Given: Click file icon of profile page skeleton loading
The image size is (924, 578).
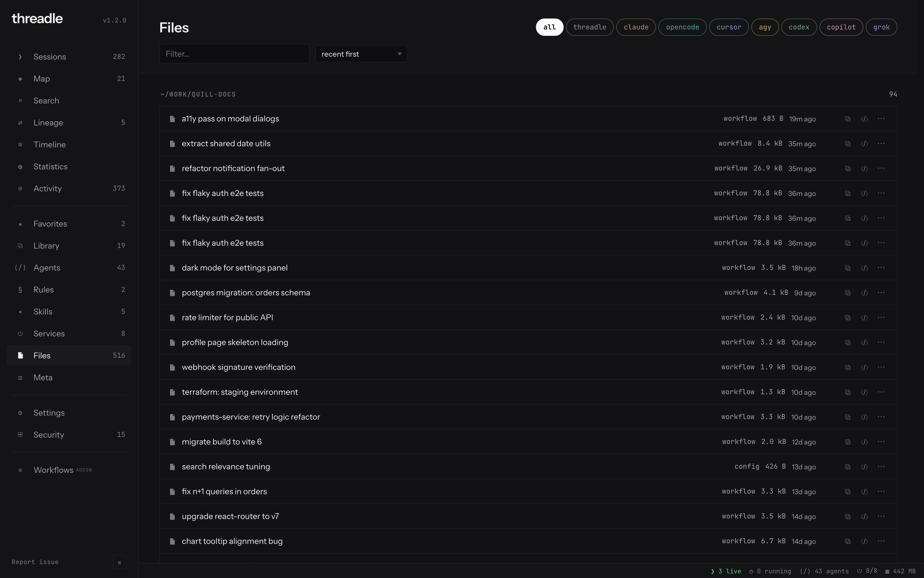Looking at the screenshot, I should 172,342.
